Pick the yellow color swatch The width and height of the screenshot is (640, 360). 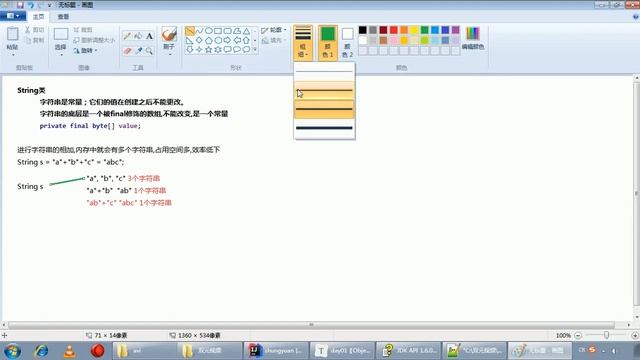point(414,30)
